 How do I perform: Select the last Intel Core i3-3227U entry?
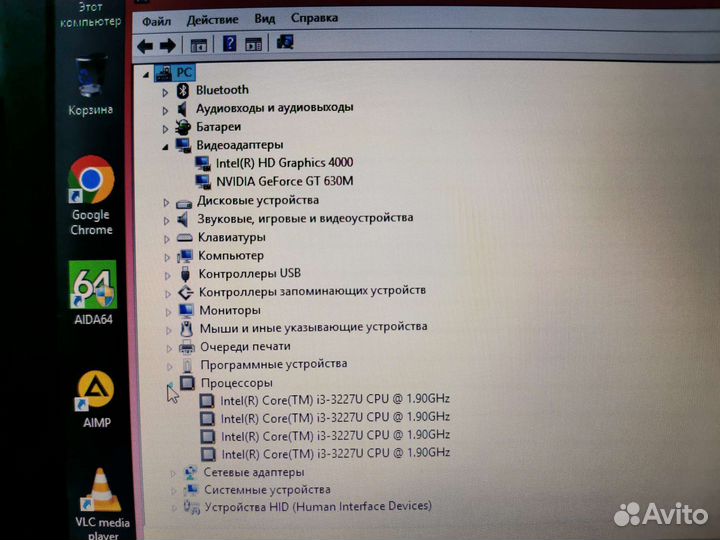[x=336, y=453]
